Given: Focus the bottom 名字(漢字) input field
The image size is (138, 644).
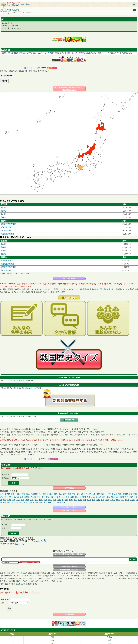Looking at the screenshot, I should click(x=20, y=599).
